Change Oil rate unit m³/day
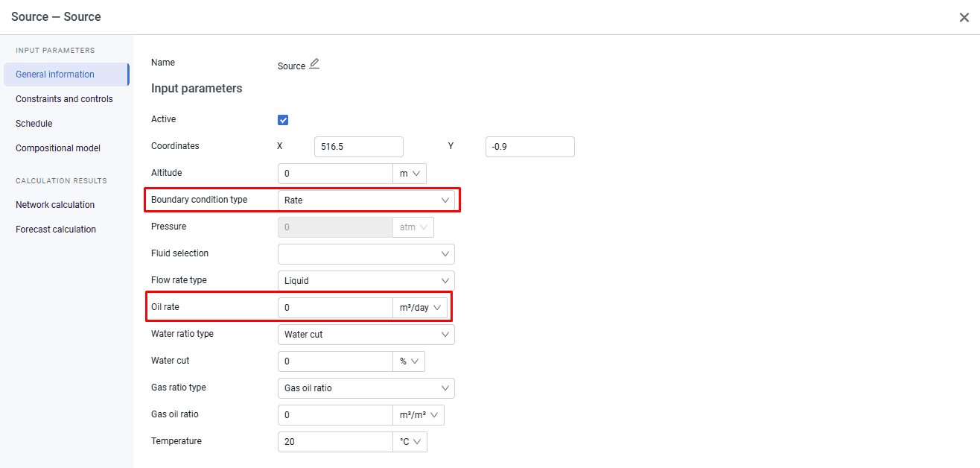980x468 pixels. click(420, 308)
